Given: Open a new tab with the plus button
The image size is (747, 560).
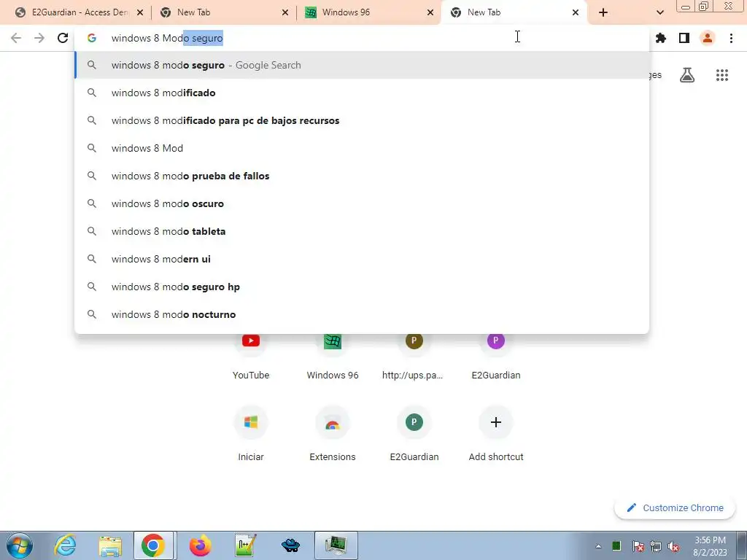Looking at the screenshot, I should (x=603, y=12).
